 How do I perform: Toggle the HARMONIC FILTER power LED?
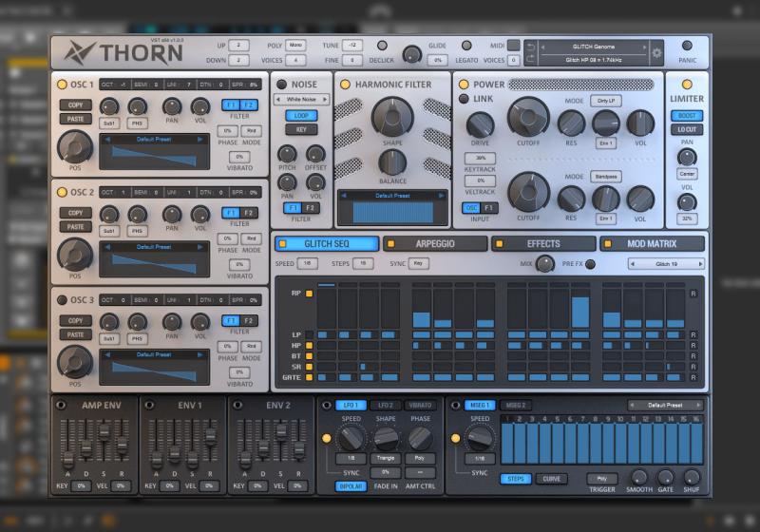[345, 85]
